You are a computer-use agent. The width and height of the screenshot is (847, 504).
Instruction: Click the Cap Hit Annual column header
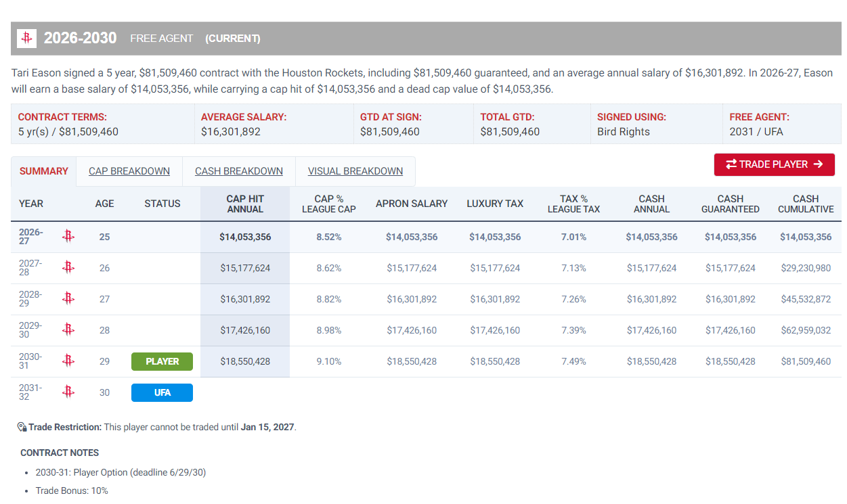tap(245, 204)
